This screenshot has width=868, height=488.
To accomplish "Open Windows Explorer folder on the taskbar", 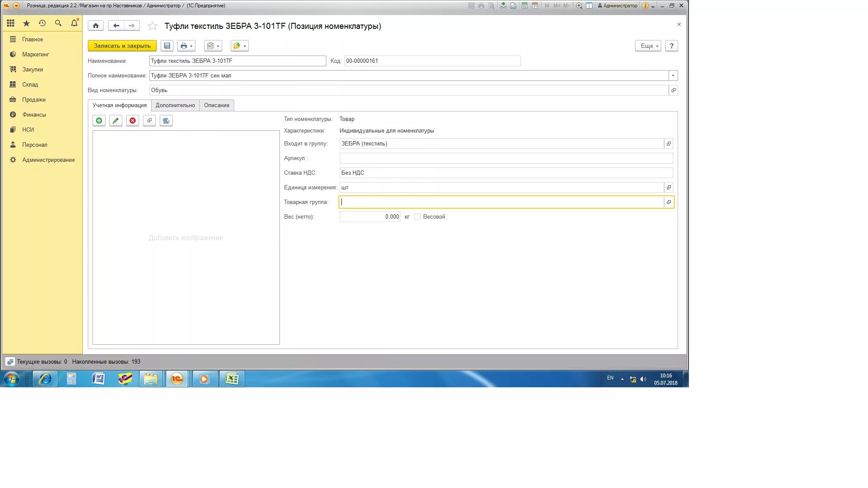I will click(x=151, y=379).
